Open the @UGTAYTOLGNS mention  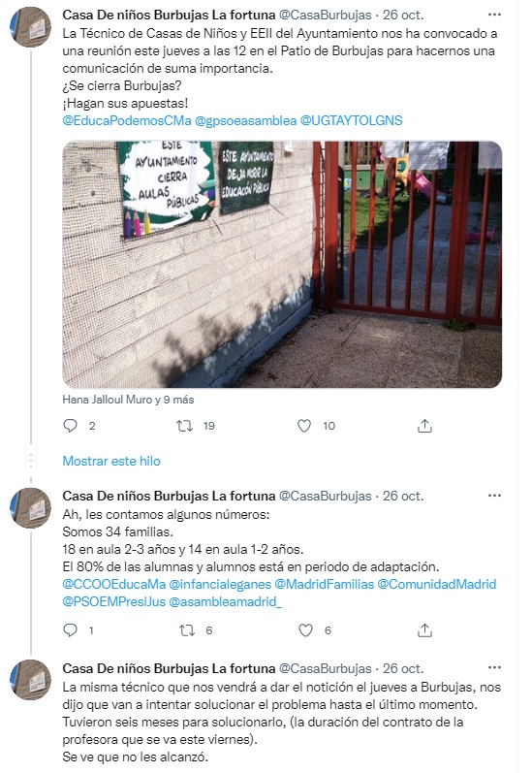351,120
